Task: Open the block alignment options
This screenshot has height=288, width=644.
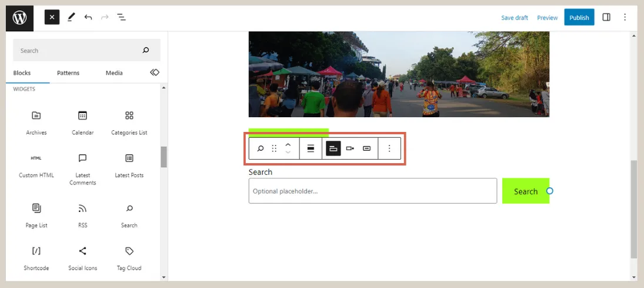Action: coord(311,148)
